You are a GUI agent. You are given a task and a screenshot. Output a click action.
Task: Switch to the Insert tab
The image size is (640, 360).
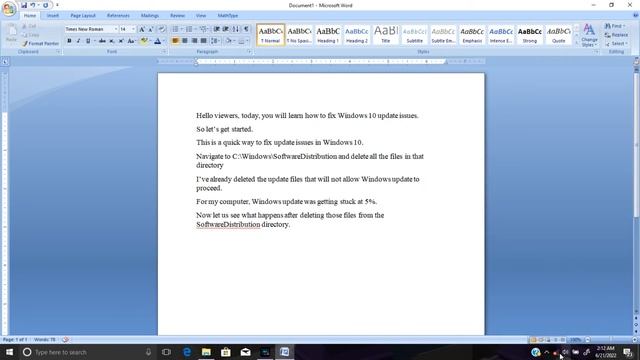53,16
